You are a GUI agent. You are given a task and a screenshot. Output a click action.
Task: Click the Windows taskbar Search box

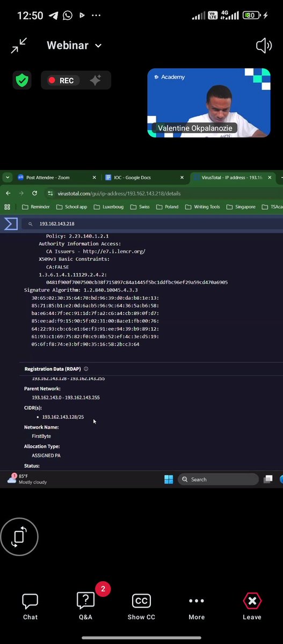217,479
